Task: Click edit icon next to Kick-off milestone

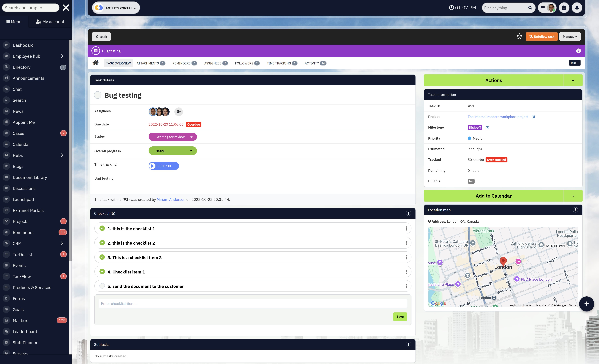Action: tap(487, 127)
